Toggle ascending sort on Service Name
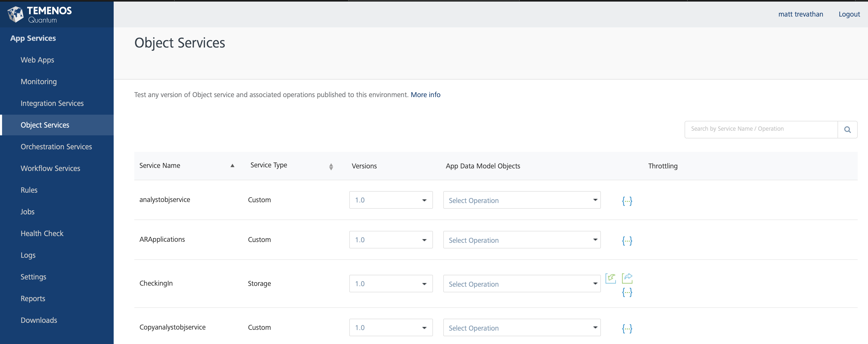Image resolution: width=868 pixels, height=344 pixels. coord(232,166)
